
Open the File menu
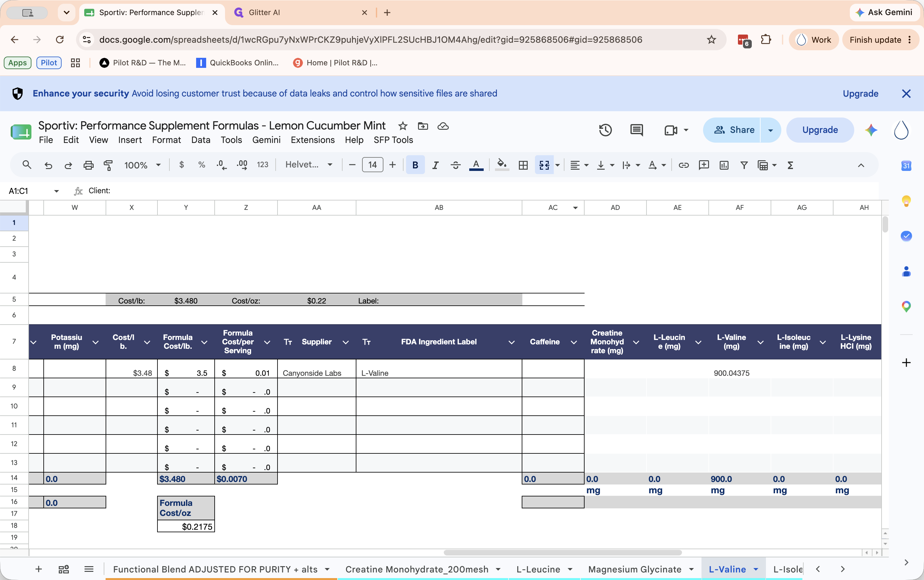(x=46, y=140)
